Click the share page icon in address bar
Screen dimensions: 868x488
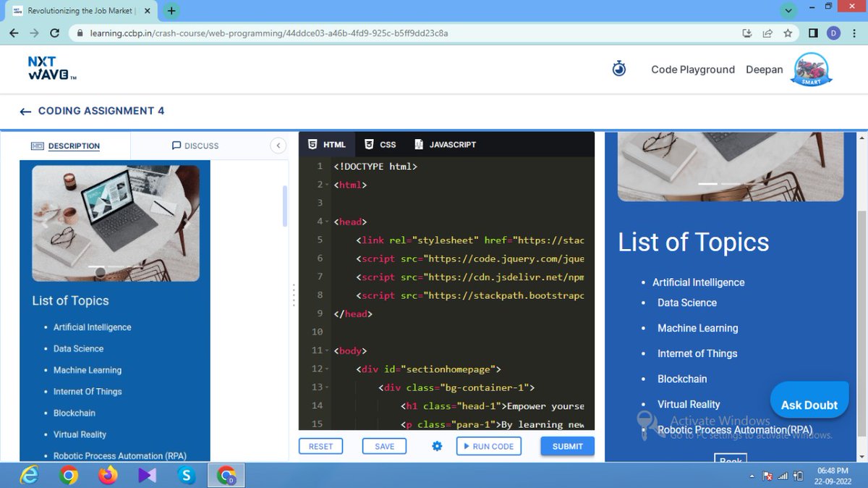(767, 33)
